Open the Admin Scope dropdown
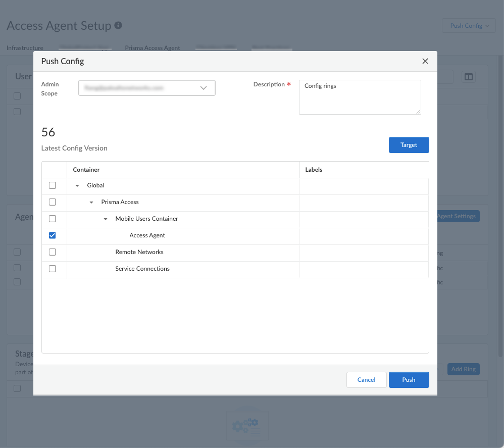Screen dimensions: 504x448 pyautogui.click(x=147, y=88)
